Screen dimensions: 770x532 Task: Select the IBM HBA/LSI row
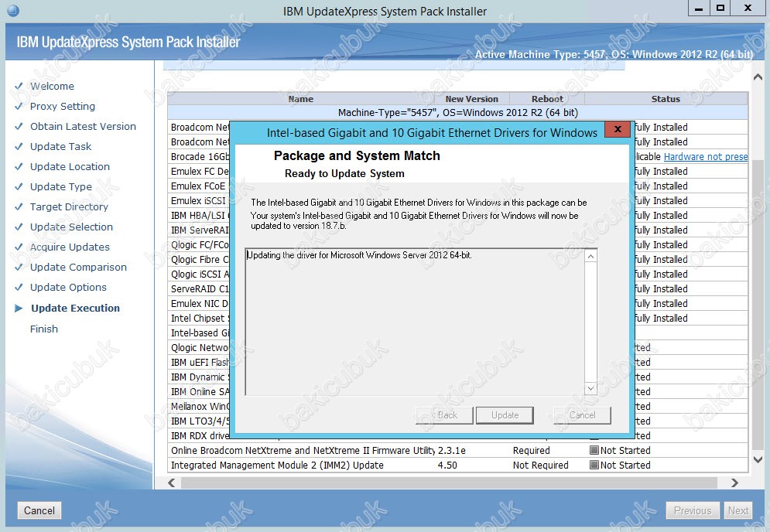(200, 216)
